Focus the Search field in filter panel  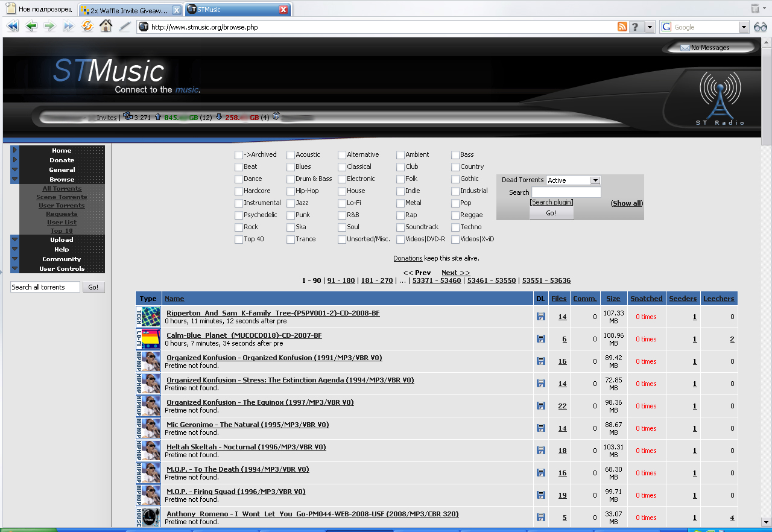[566, 192]
